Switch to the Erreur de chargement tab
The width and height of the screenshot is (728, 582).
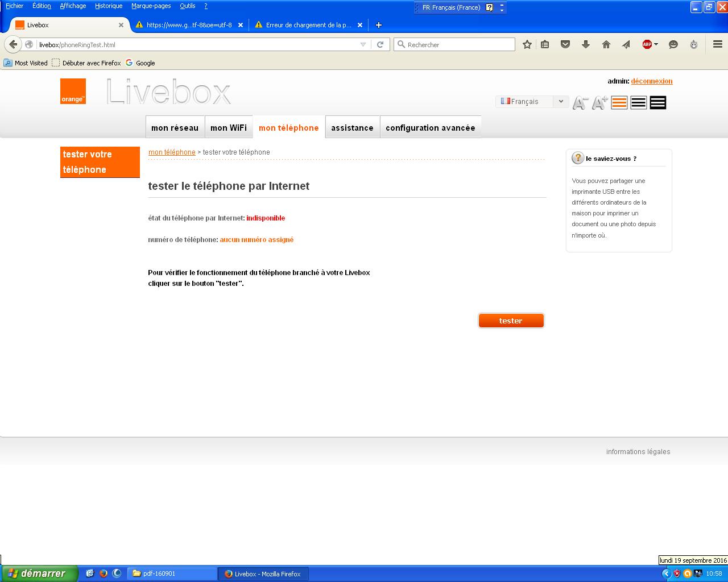coord(309,25)
